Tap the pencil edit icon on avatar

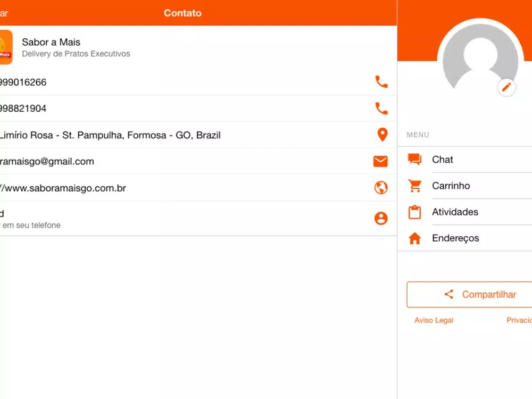point(506,87)
